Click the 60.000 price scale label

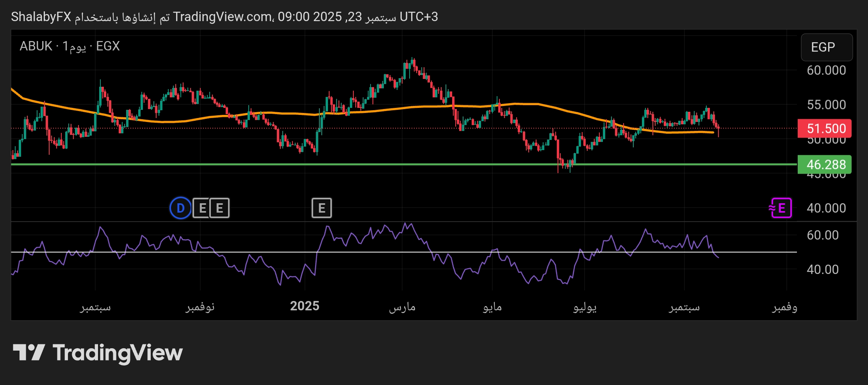826,70
